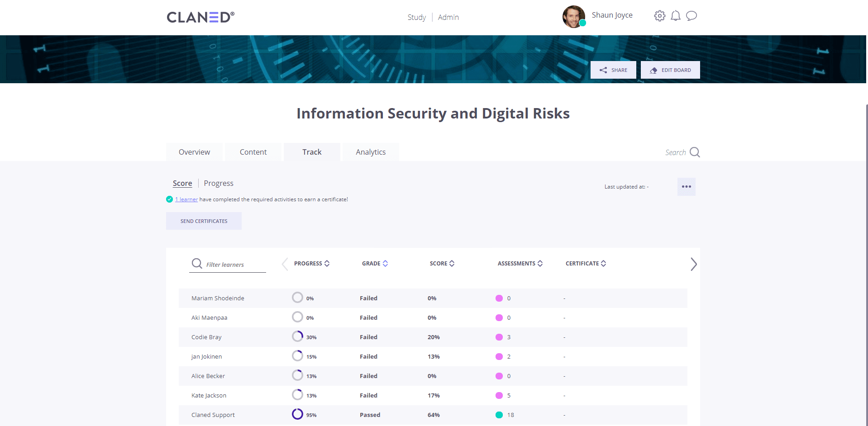Open the Share dialog for this board
This screenshot has height=426, width=868.
pos(613,70)
